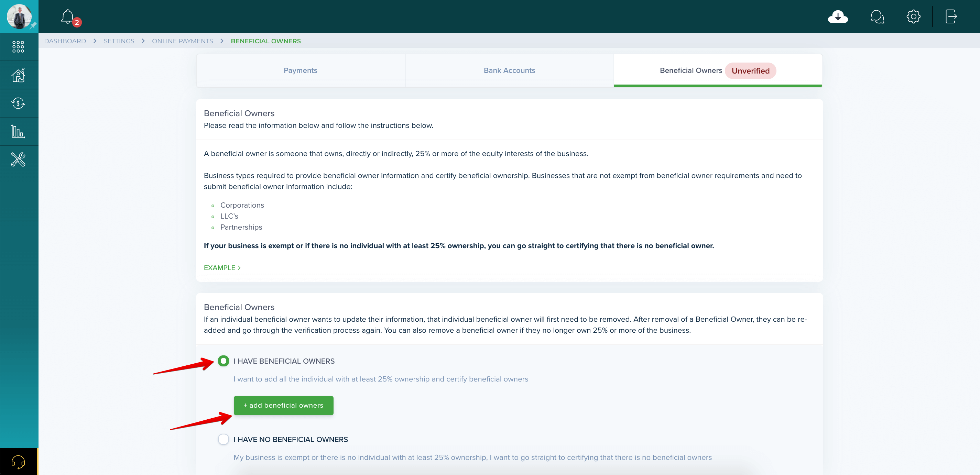Go to Online Payments breadcrumb
The height and width of the screenshot is (475, 980).
183,41
